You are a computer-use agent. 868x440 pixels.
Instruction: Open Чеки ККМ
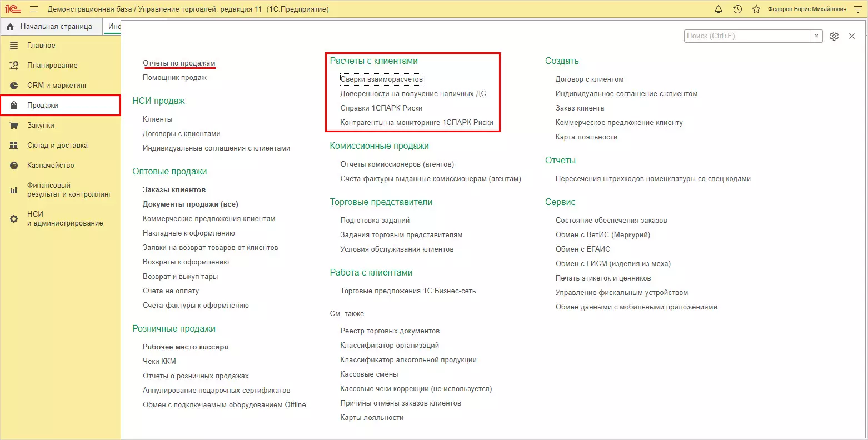pos(159,362)
